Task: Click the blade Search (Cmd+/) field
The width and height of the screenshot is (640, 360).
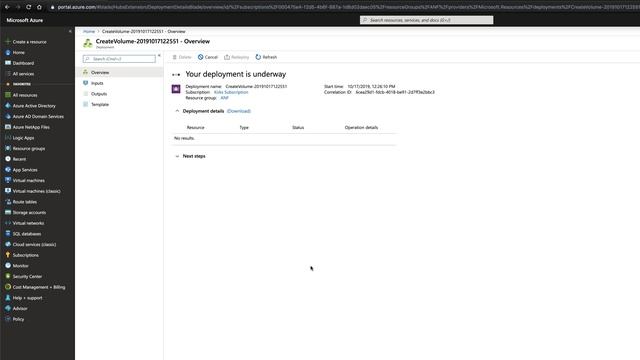Action: (x=119, y=59)
